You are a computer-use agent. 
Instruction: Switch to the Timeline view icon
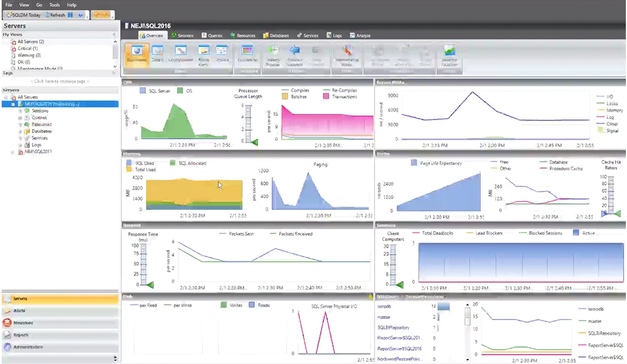pos(222,54)
